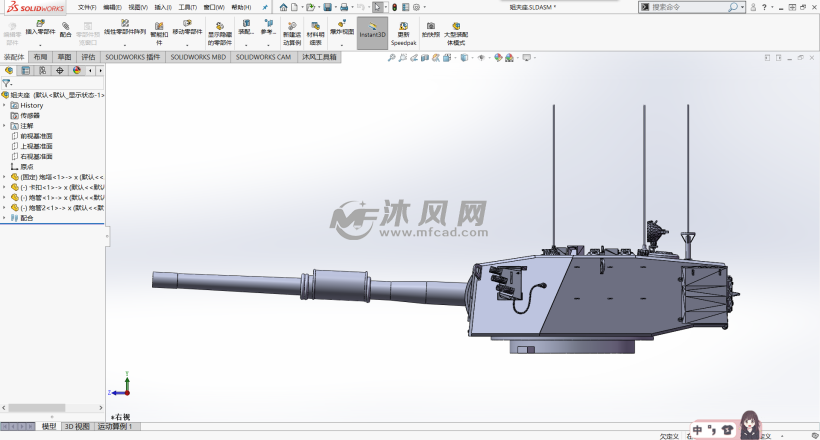
Task: Toggle the pin icon beside the 帮助 menu
Action: 264,7
